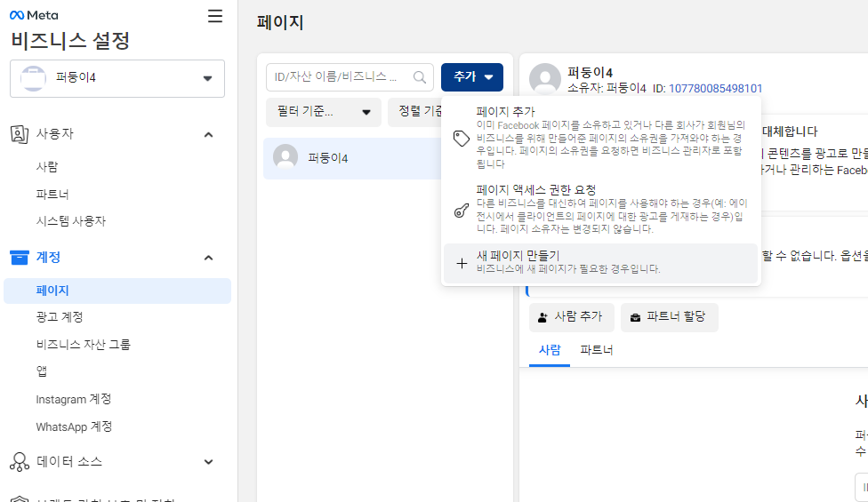This screenshot has height=502, width=868.
Task: Click the 퍼둥이4 detail header avatar
Action: tap(545, 79)
